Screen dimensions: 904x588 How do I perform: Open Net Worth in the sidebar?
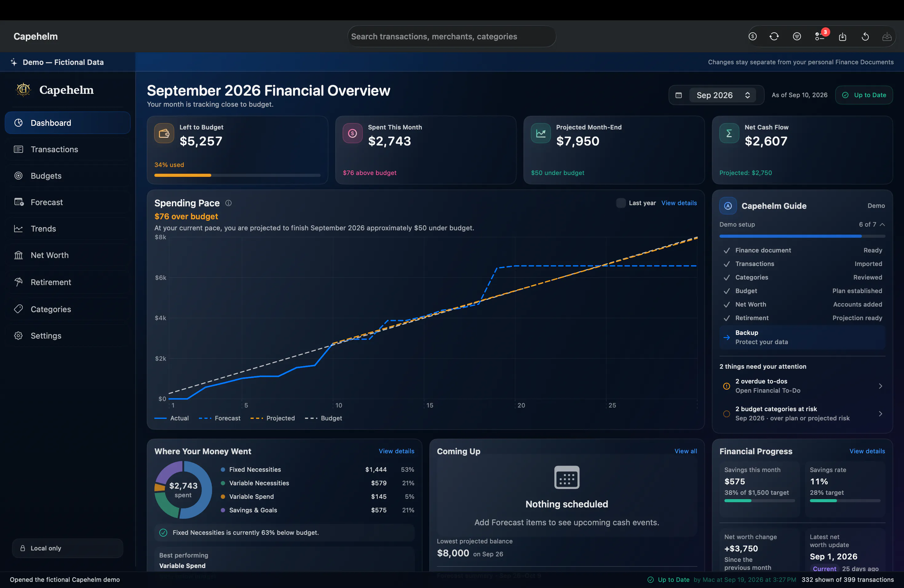[68, 255]
